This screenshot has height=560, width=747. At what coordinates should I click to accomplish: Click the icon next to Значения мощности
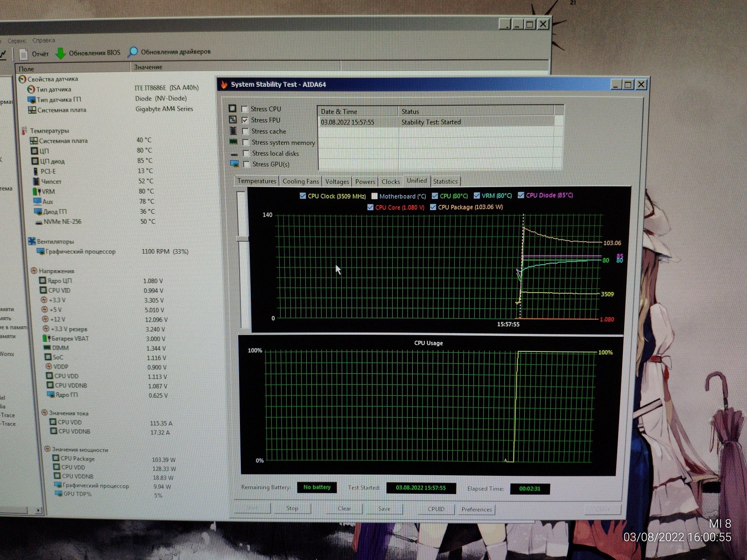(47, 449)
